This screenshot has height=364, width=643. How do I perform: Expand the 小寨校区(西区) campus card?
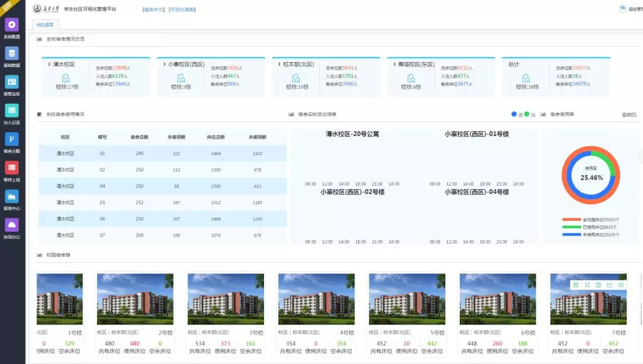click(x=163, y=64)
